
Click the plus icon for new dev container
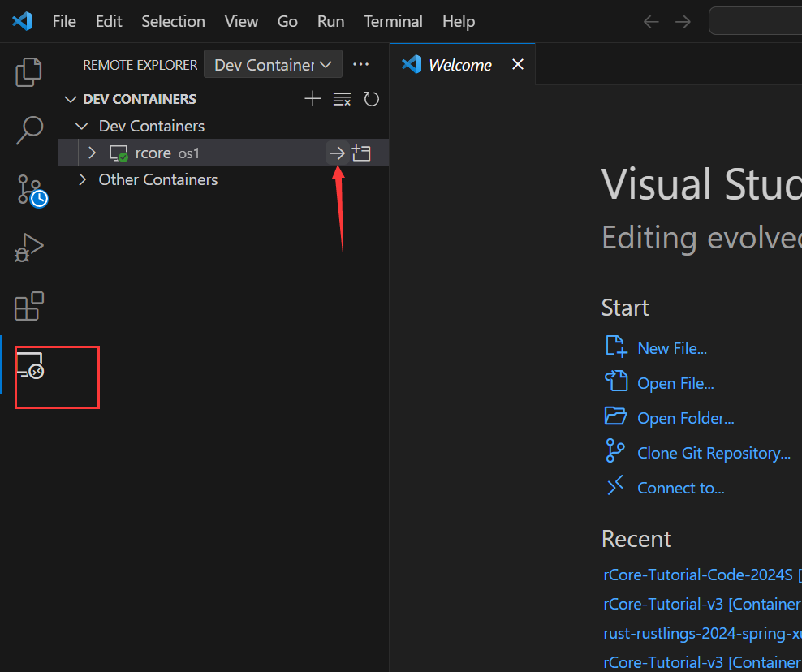tap(313, 99)
